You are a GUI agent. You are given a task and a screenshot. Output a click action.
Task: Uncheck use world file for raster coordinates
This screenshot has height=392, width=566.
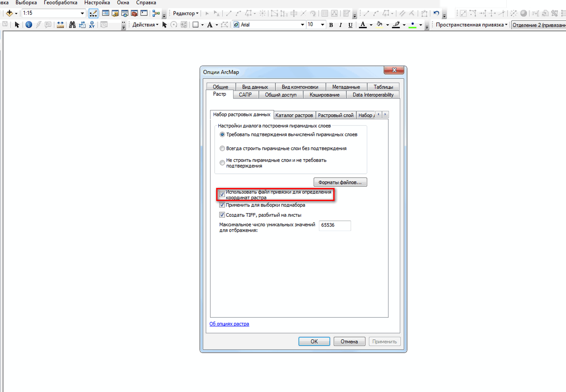(x=222, y=194)
